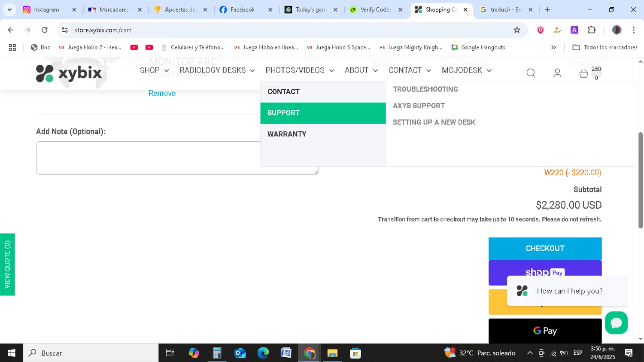Screen dimensions: 644x362
Task: Open TROUBLESHOOTING submenu link
Action: (x=425, y=89)
